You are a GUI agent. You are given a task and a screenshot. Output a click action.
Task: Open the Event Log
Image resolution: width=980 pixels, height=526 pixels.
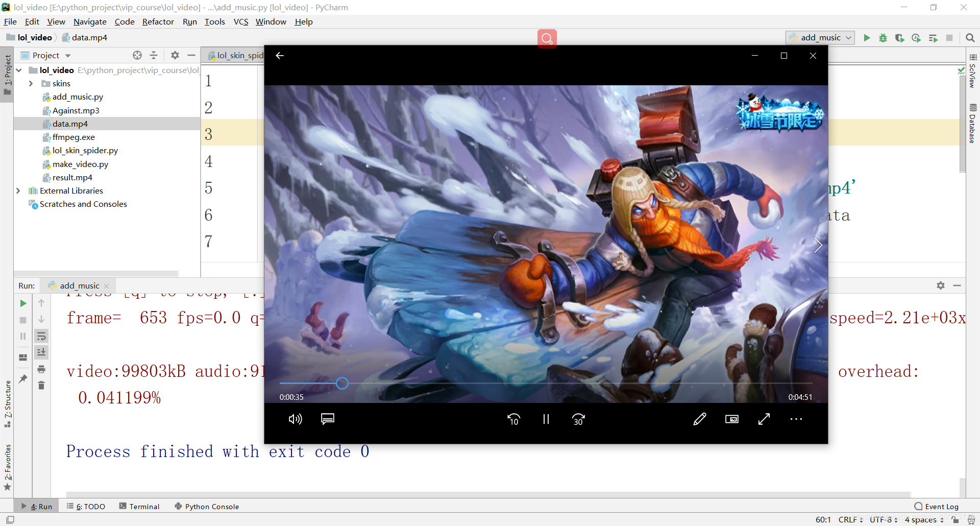[x=937, y=506]
